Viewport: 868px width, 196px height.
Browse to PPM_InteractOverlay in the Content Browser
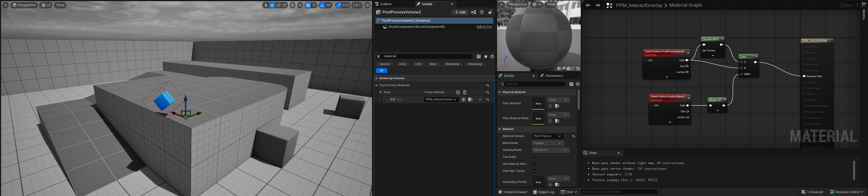[470, 100]
